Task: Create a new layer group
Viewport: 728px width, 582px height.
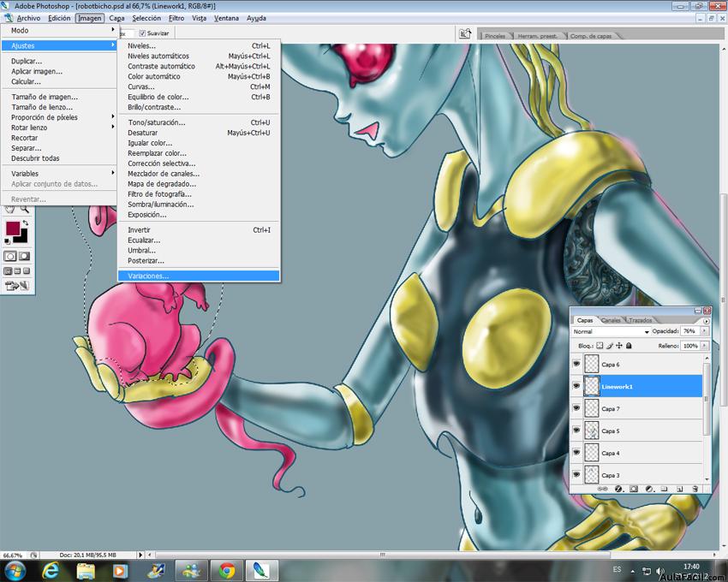Action: pyautogui.click(x=665, y=489)
